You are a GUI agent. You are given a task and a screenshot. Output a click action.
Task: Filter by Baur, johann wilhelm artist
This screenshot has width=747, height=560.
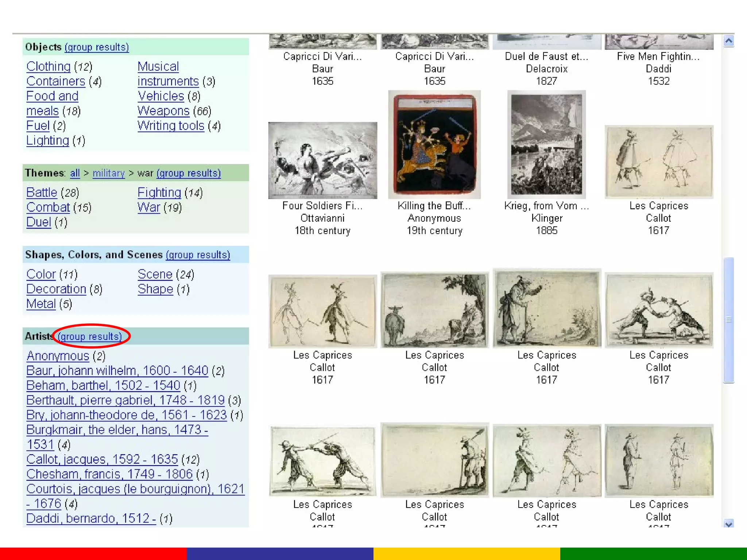pos(117,370)
